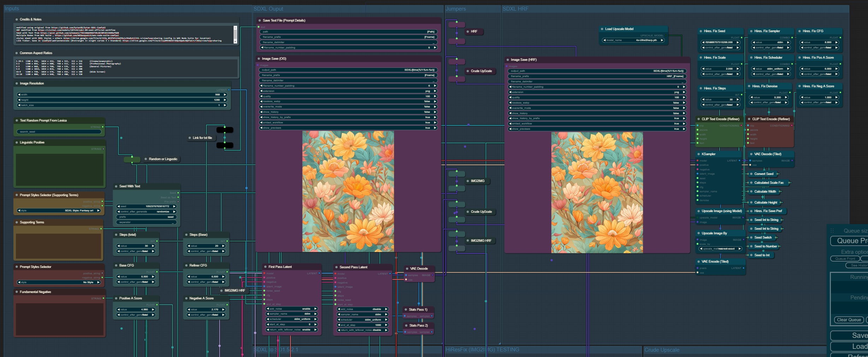
Task: Open the extension png dropdown in Image Save (OG)
Action: pyautogui.click(x=348, y=91)
